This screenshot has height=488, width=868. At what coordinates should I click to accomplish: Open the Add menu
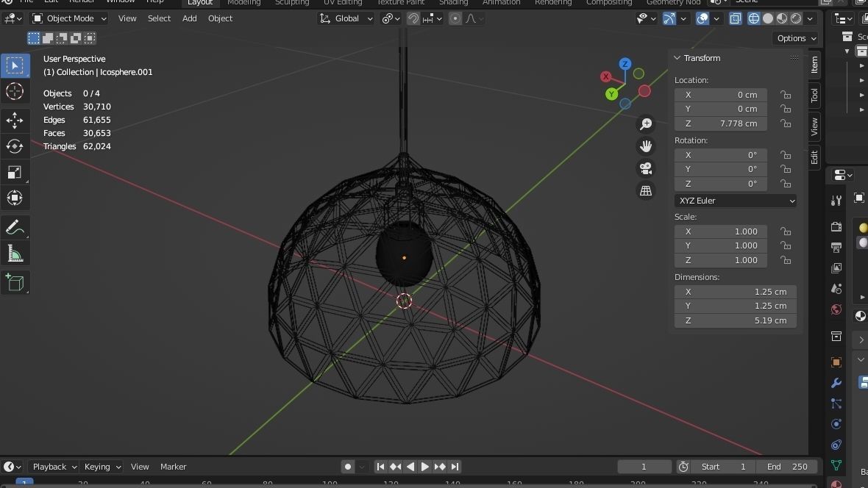pos(189,19)
